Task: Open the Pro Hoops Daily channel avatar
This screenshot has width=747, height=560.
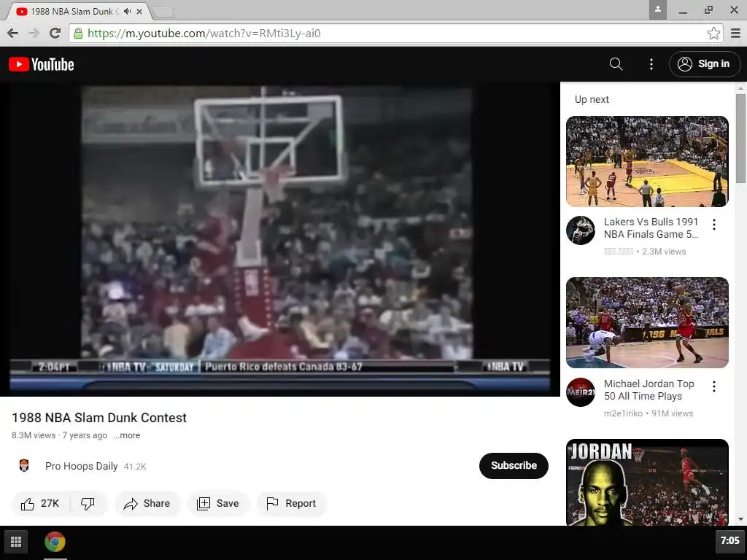Action: [24, 465]
